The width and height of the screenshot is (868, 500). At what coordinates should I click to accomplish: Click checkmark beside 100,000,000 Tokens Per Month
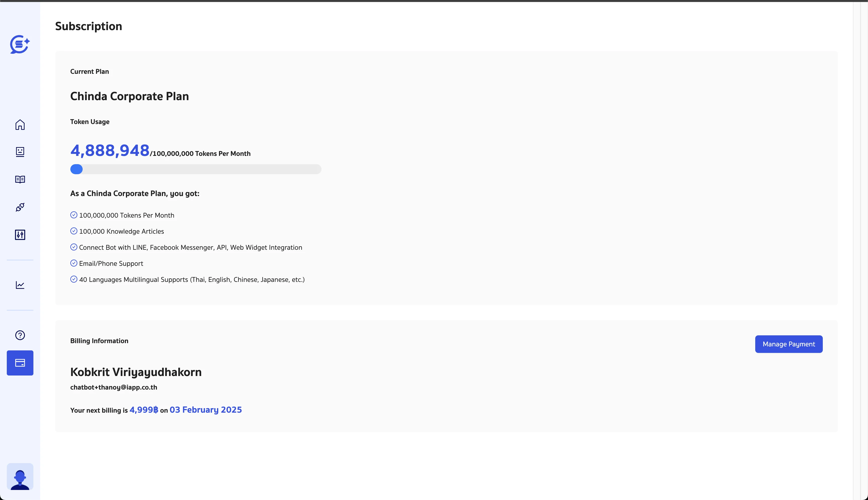[x=74, y=215]
